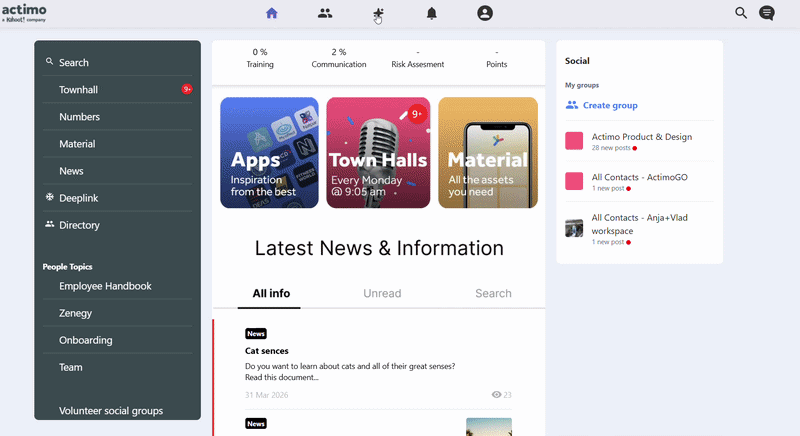
Task: Select the All info tab
Action: tap(271, 293)
